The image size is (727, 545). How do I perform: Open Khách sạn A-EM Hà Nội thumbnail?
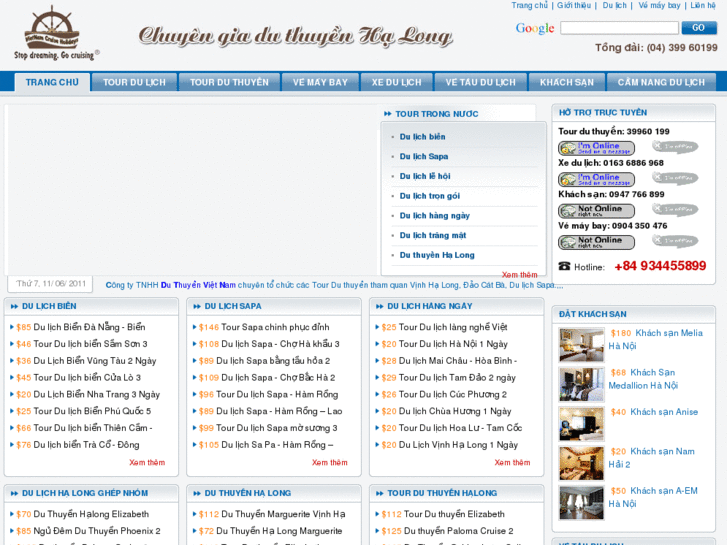581,503
